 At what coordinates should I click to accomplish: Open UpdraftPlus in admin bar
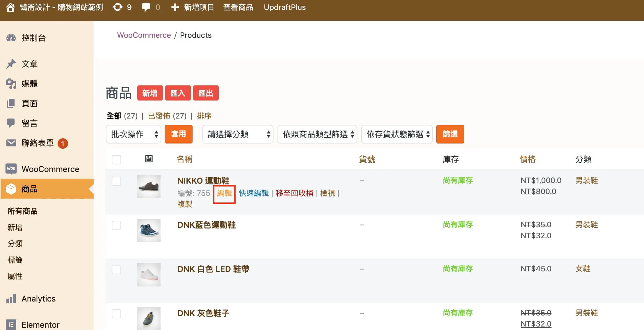pos(285,7)
